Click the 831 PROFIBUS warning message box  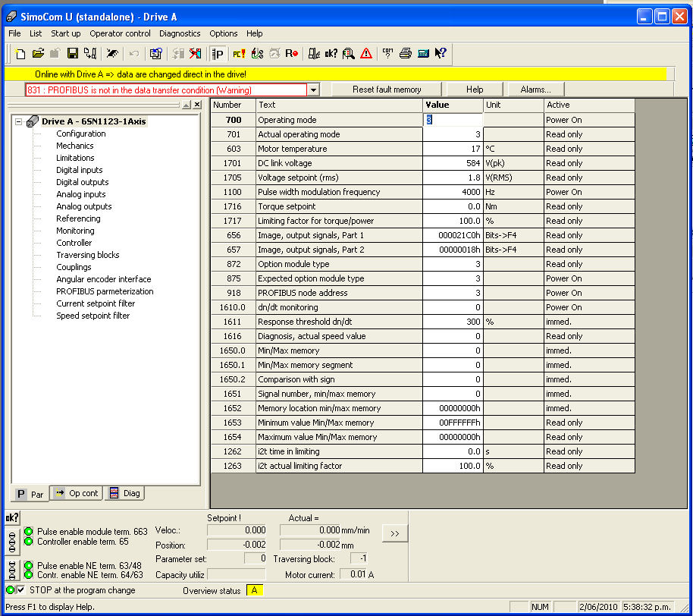pyautogui.click(x=166, y=90)
